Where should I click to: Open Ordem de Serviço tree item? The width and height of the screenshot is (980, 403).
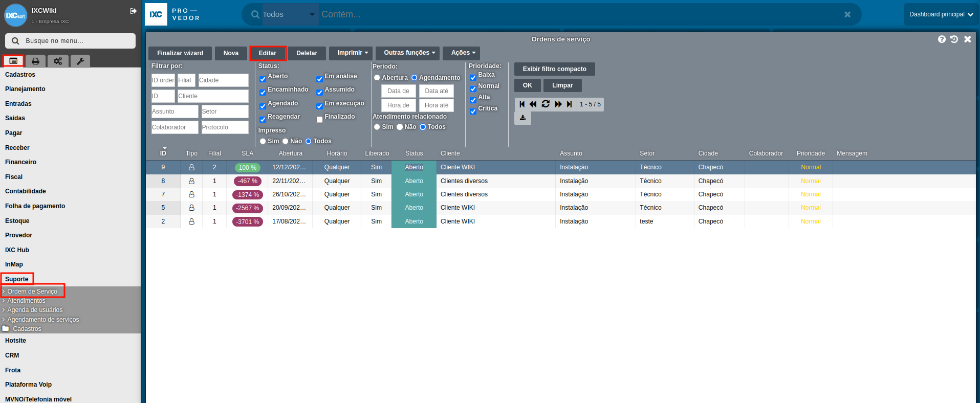(x=32, y=292)
